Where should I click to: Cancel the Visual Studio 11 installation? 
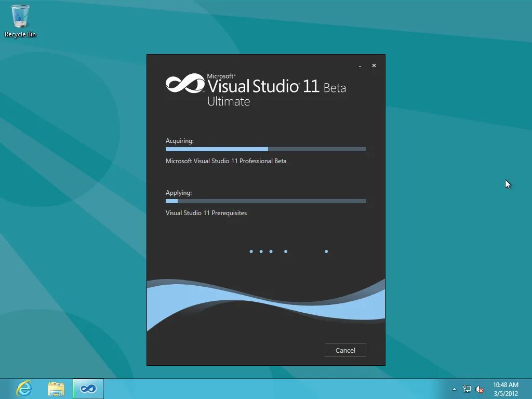point(345,350)
